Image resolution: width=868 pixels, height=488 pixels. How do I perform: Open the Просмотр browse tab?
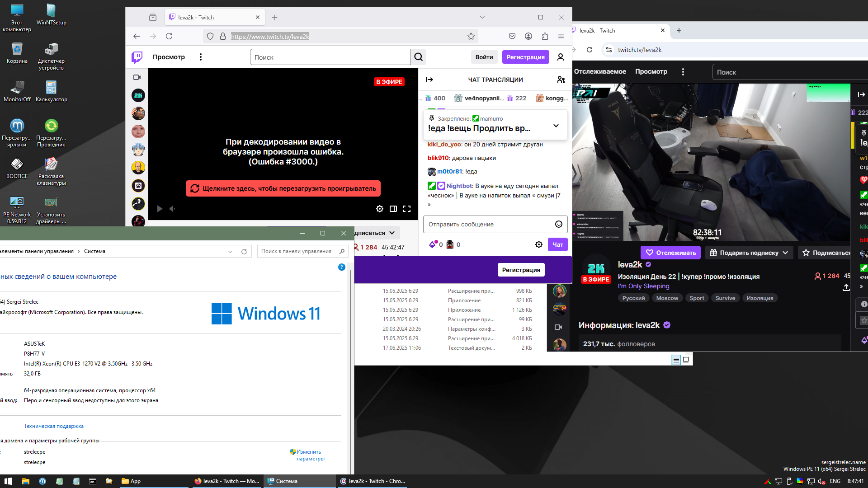click(169, 57)
